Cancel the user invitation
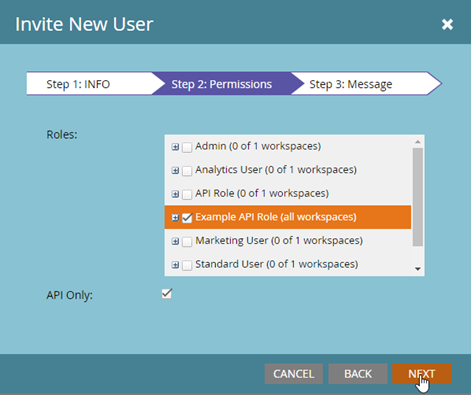This screenshot has width=471, height=395. coord(294,374)
